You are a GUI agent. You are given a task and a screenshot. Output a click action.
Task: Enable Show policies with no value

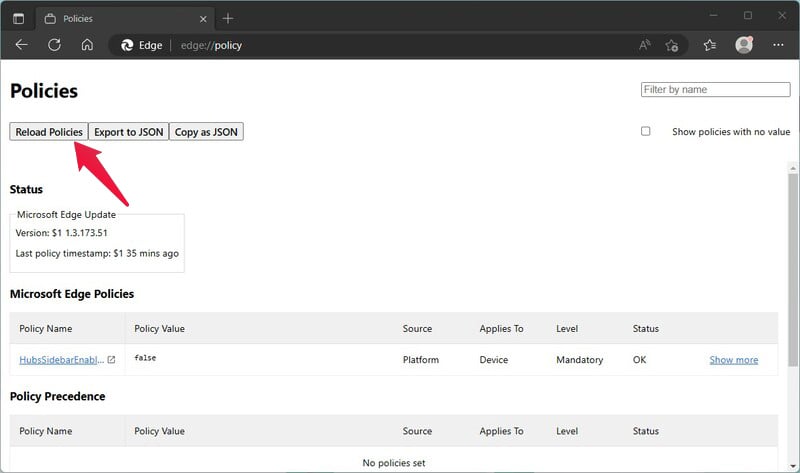tap(645, 131)
